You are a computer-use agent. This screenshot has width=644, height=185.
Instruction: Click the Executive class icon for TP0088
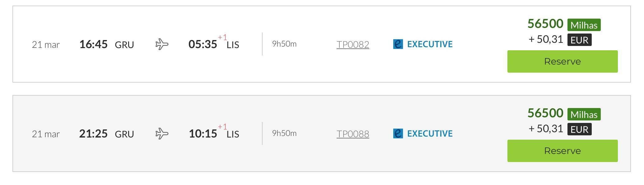tap(398, 133)
